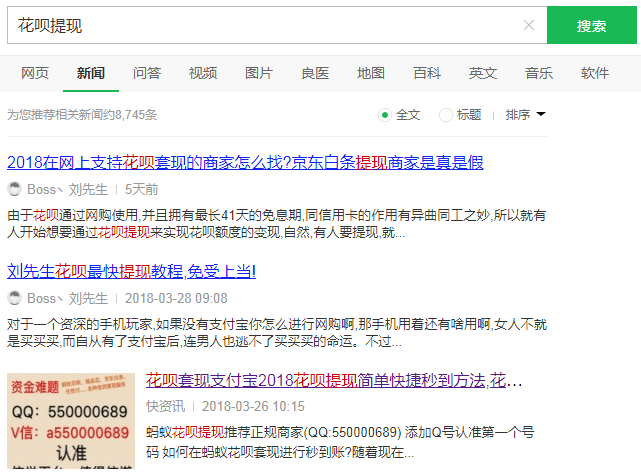Click the snippet beginning 由于花呗通过网购使用
The image size is (641, 475).
tap(277, 224)
